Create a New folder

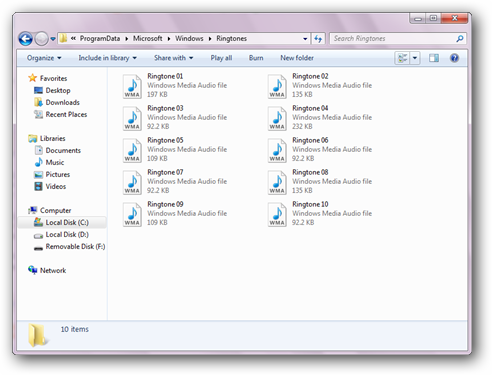click(297, 58)
